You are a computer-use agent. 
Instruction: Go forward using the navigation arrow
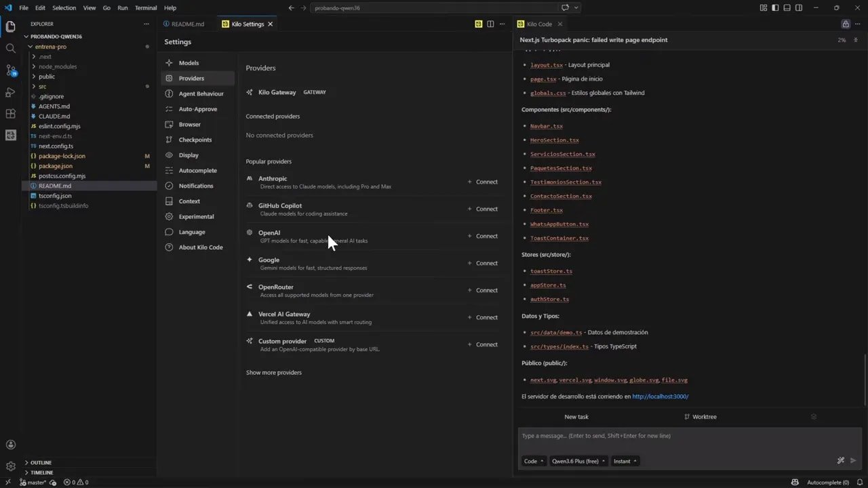(x=303, y=8)
